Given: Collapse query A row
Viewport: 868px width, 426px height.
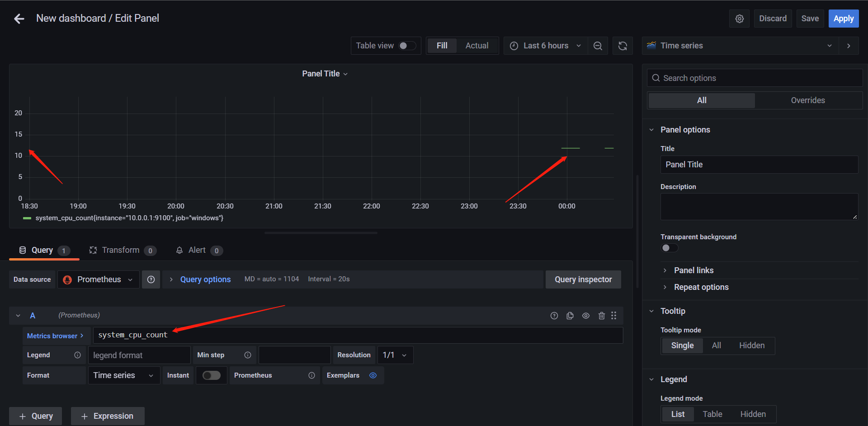Looking at the screenshot, I should (18, 316).
